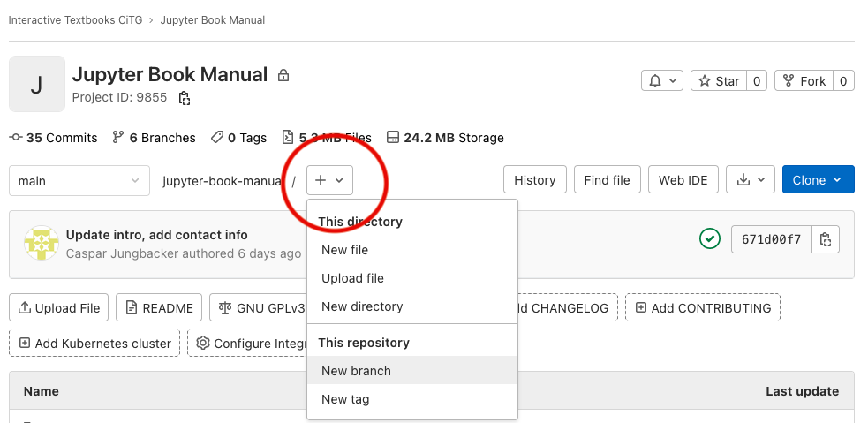
Task: Open the GNU GPLv3 license button
Action: click(x=258, y=308)
